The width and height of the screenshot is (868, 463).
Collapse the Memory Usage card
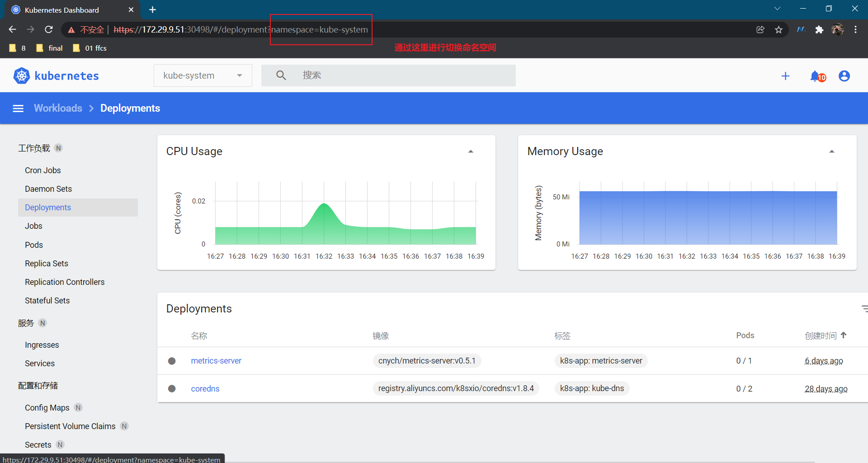pyautogui.click(x=831, y=151)
